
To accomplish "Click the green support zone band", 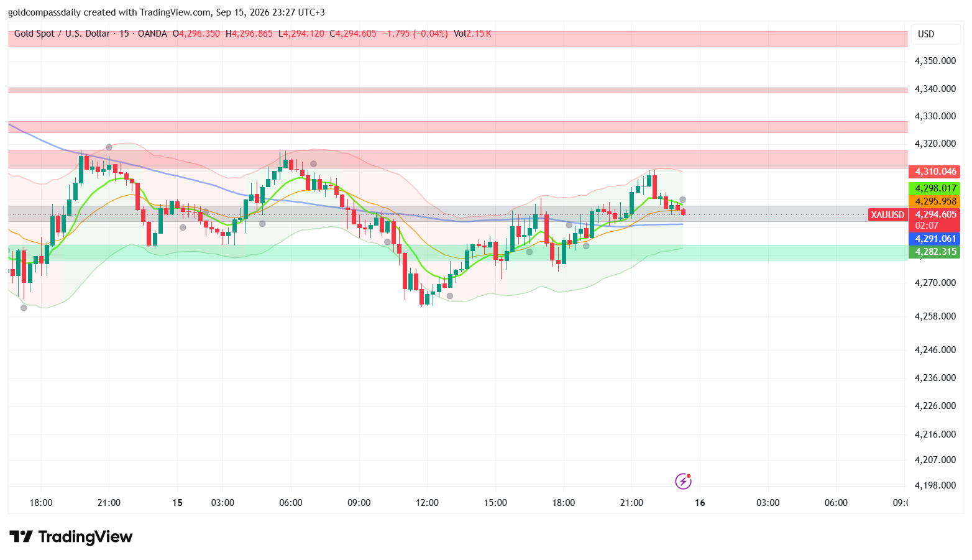I will (458, 252).
